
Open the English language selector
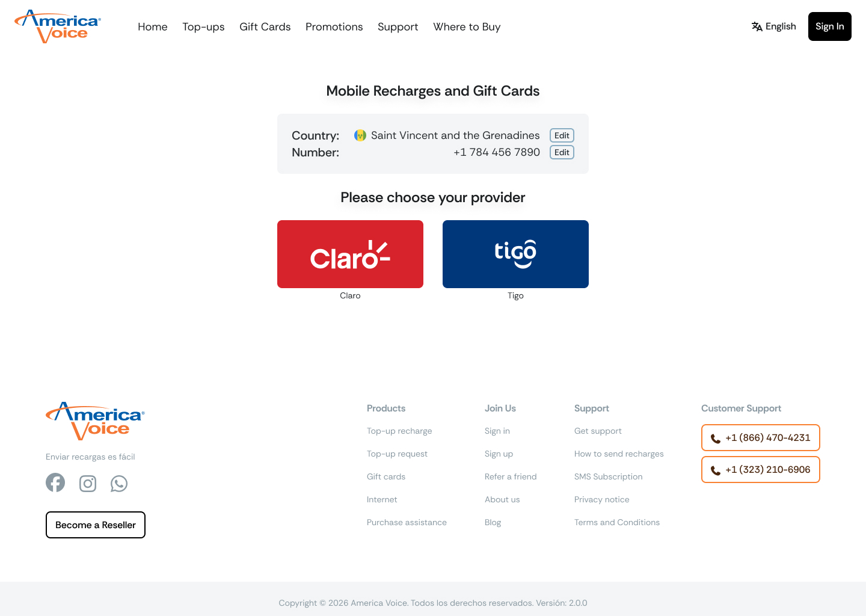[x=774, y=26]
